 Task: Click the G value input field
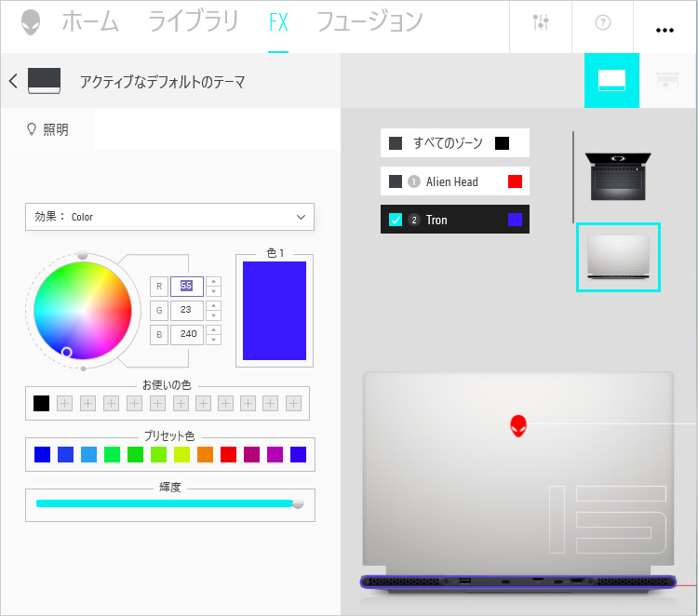click(x=186, y=311)
